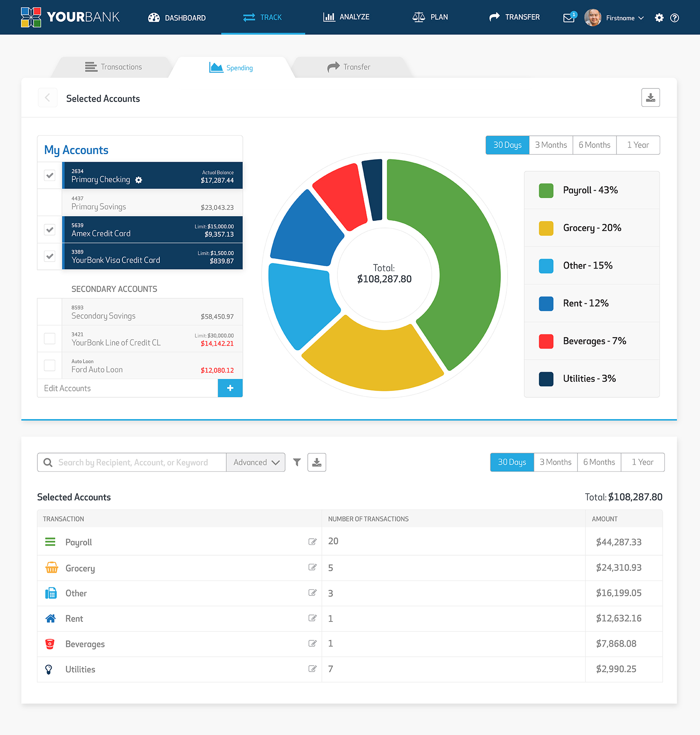Image resolution: width=700 pixels, height=735 pixels.
Task: Open the mail inbox envelope icon
Action: tap(569, 18)
